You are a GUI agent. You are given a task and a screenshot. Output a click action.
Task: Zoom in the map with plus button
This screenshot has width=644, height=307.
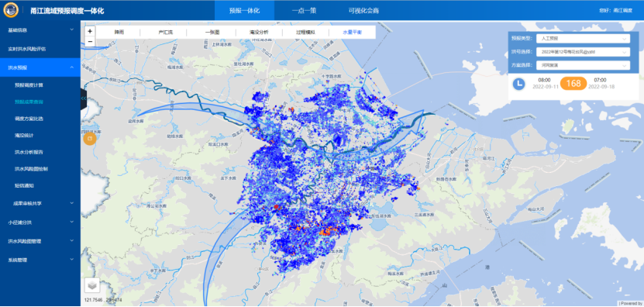[x=90, y=31]
